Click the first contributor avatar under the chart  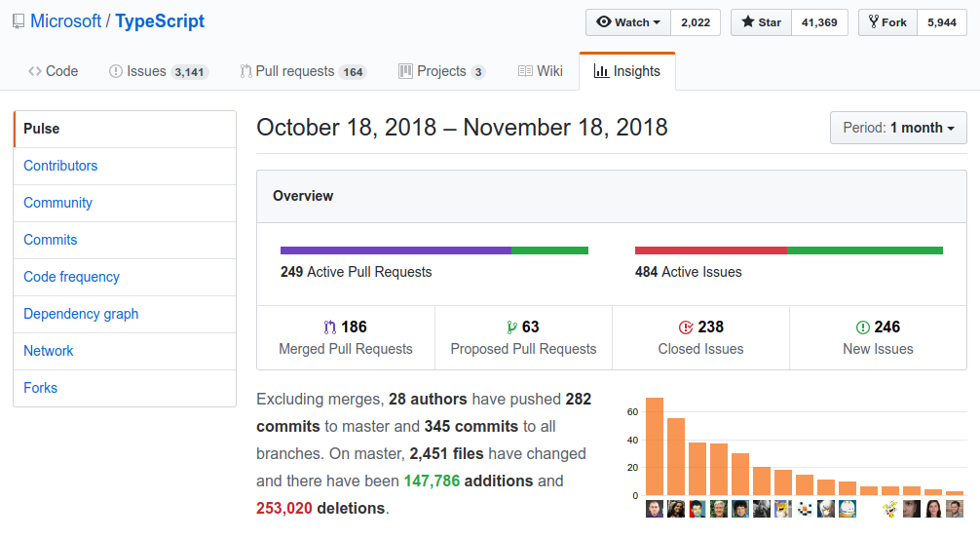click(x=655, y=509)
